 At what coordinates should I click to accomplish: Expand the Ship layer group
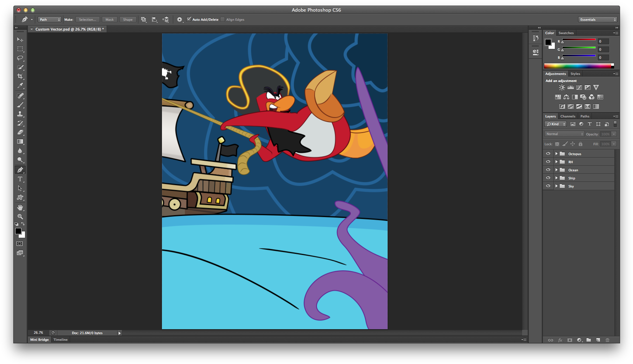556,178
